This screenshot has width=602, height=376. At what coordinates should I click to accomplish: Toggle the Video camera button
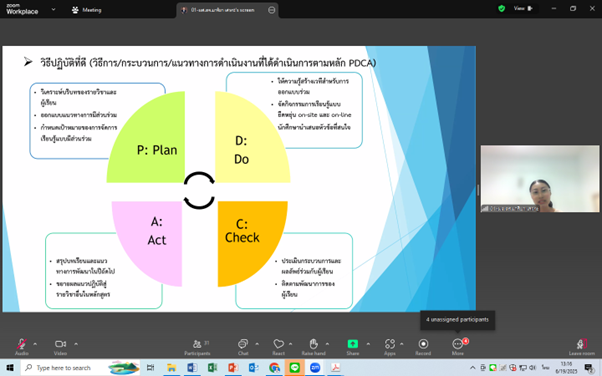click(x=60, y=346)
